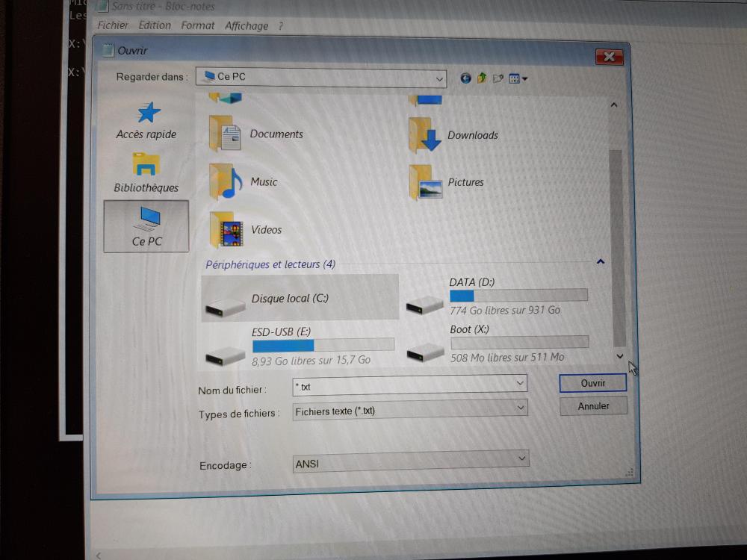This screenshot has height=560, width=747.
Task: Select the Disque local (C:) drive icon
Action: 225,307
